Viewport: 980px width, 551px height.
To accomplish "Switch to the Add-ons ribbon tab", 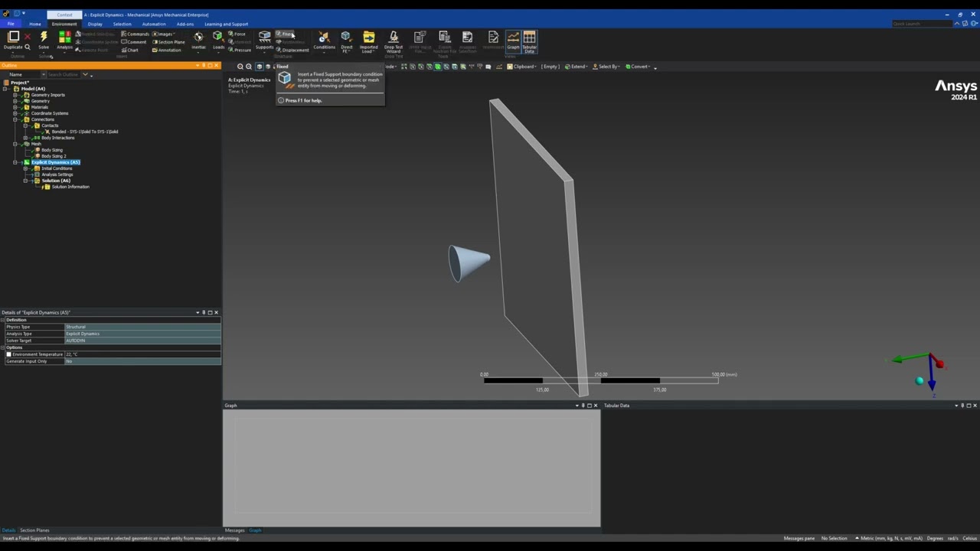I will pyautogui.click(x=185, y=24).
